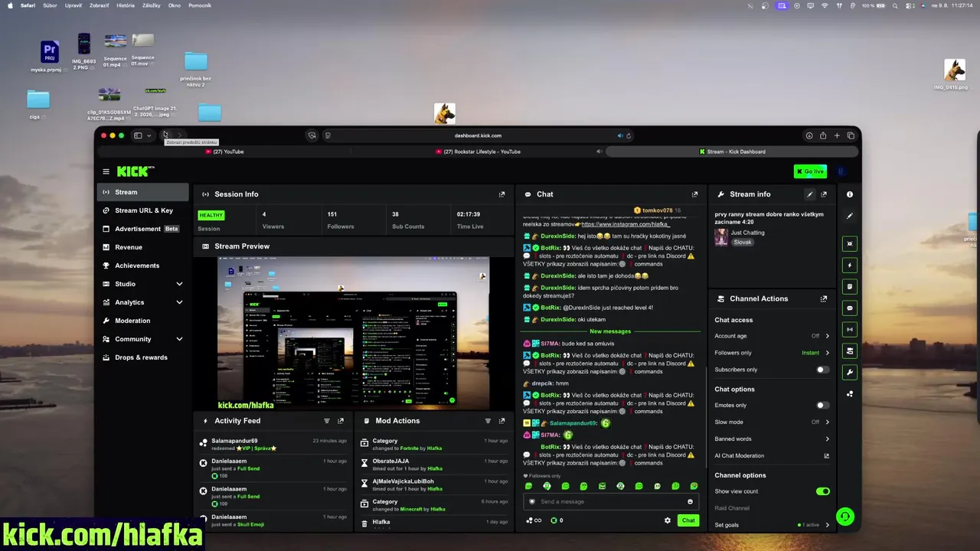Filter the Mod Actions list
The width and height of the screenshot is (980, 551).
488,421
